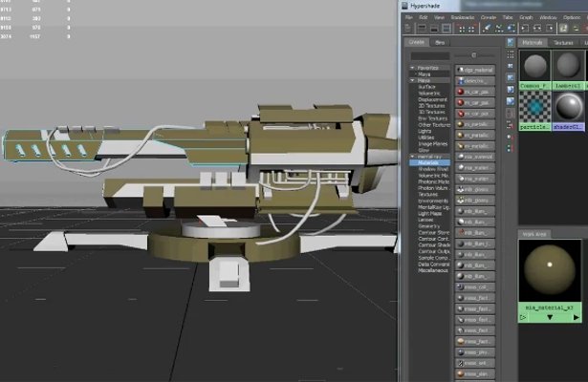The height and width of the screenshot is (382, 588).
Task: Graph materials on selected objects icon
Action: [512, 28]
